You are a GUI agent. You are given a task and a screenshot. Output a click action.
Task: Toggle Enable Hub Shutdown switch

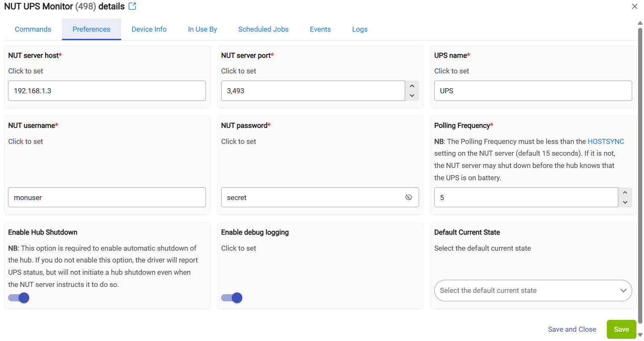click(x=19, y=298)
